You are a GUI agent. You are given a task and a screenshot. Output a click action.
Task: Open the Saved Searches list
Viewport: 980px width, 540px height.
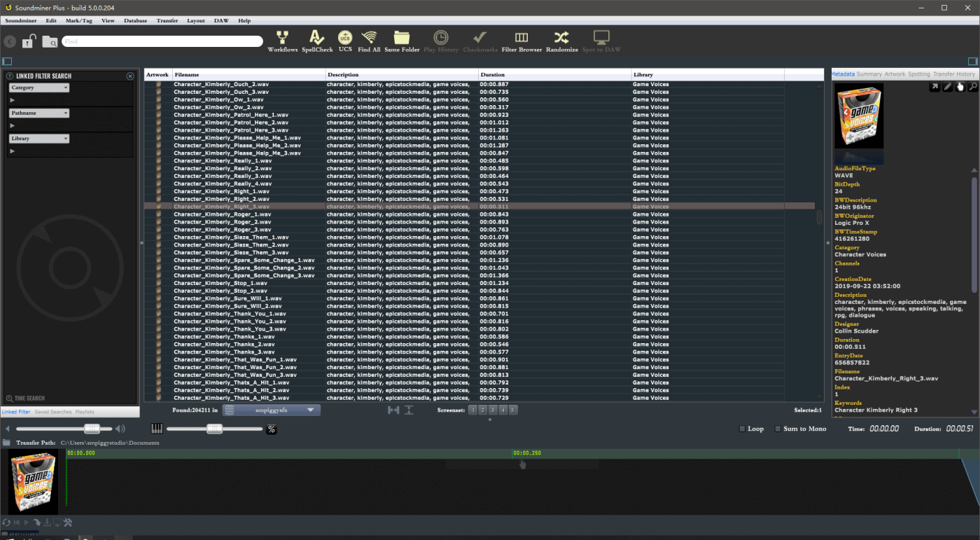pyautogui.click(x=52, y=412)
